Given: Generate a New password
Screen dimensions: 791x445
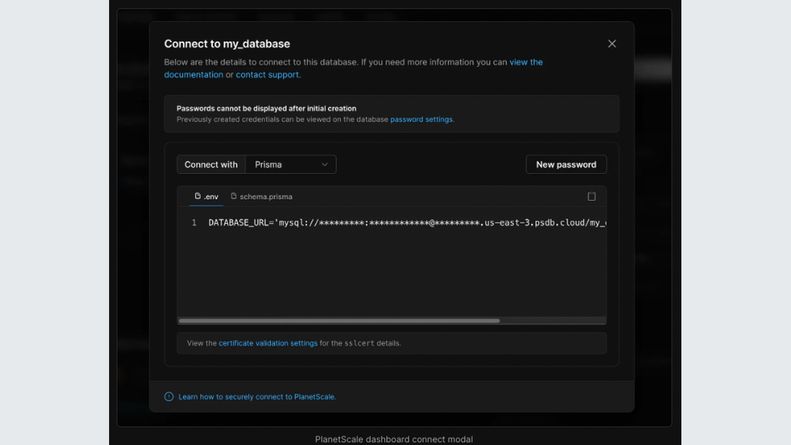Looking at the screenshot, I should [x=566, y=164].
